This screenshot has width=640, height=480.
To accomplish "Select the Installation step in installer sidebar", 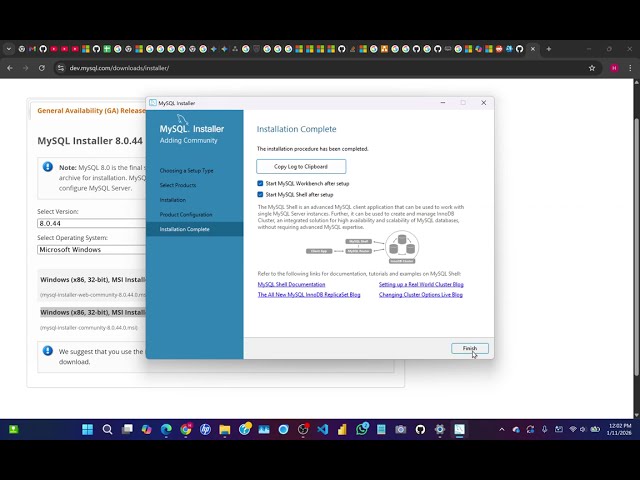I will 173,200.
